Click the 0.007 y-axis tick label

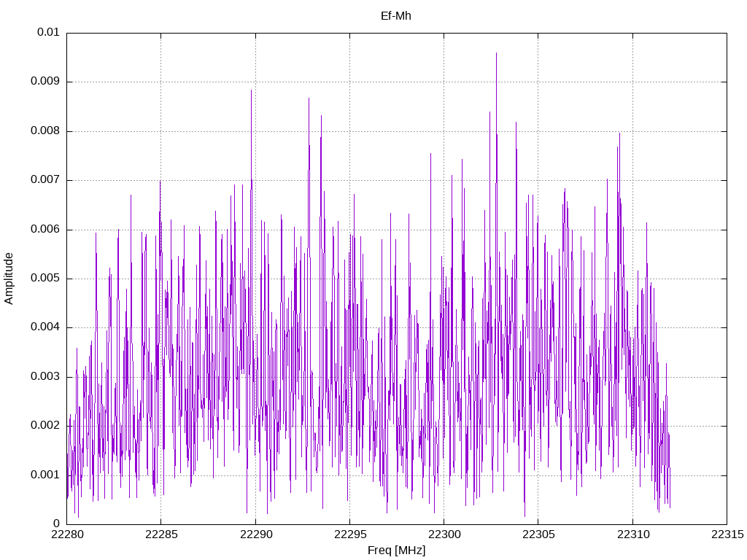click(x=45, y=180)
